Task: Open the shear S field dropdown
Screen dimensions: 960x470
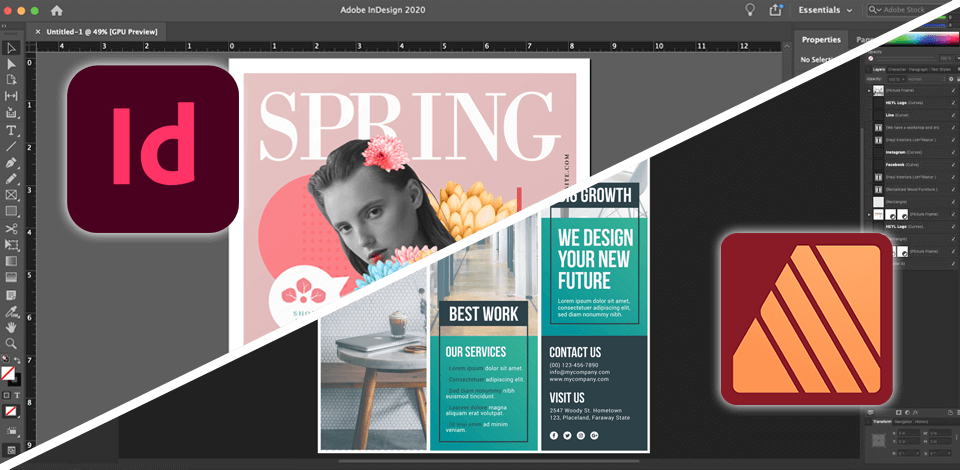Action: coord(949,453)
